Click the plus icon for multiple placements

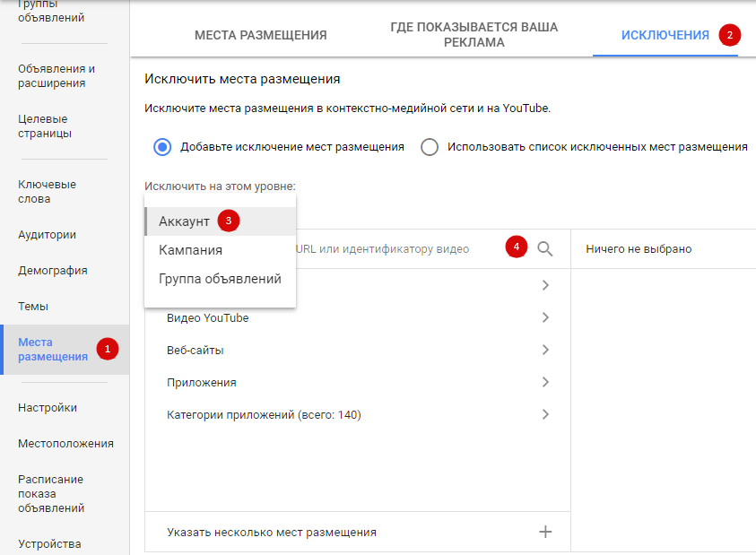coord(545,532)
